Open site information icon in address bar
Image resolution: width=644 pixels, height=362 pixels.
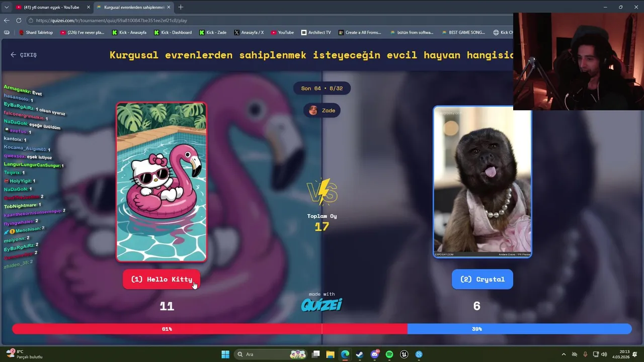[x=31, y=21]
